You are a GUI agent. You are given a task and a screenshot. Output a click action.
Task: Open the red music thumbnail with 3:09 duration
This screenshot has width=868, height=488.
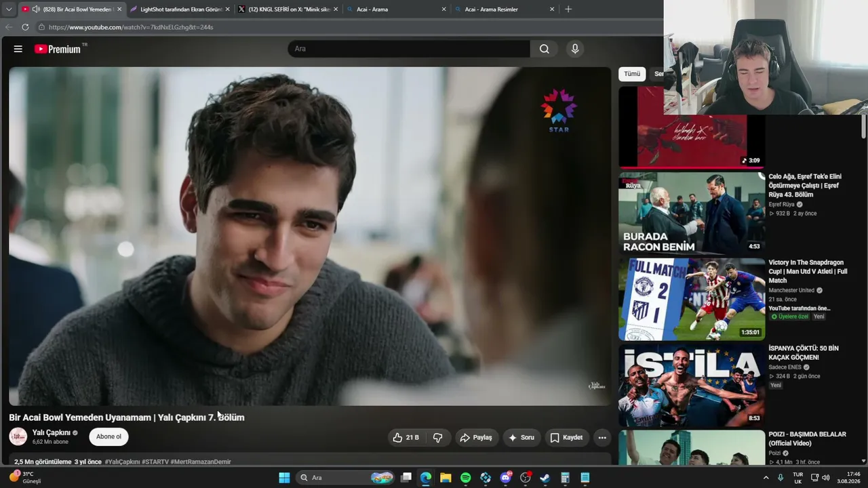tap(692, 127)
